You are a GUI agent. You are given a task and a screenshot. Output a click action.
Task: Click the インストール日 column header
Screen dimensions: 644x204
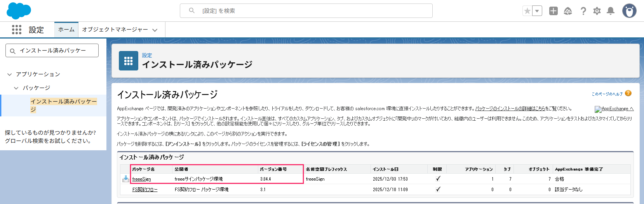[386, 169]
